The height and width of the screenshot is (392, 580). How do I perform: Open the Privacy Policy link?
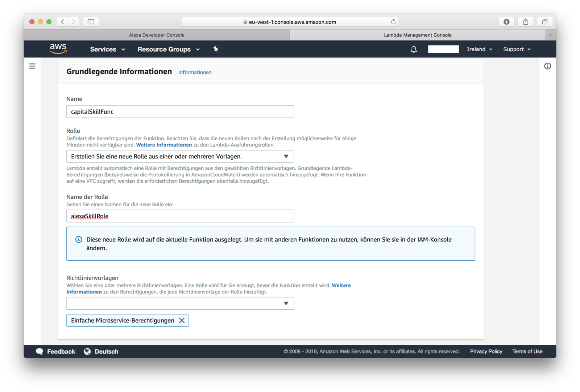[x=486, y=351]
